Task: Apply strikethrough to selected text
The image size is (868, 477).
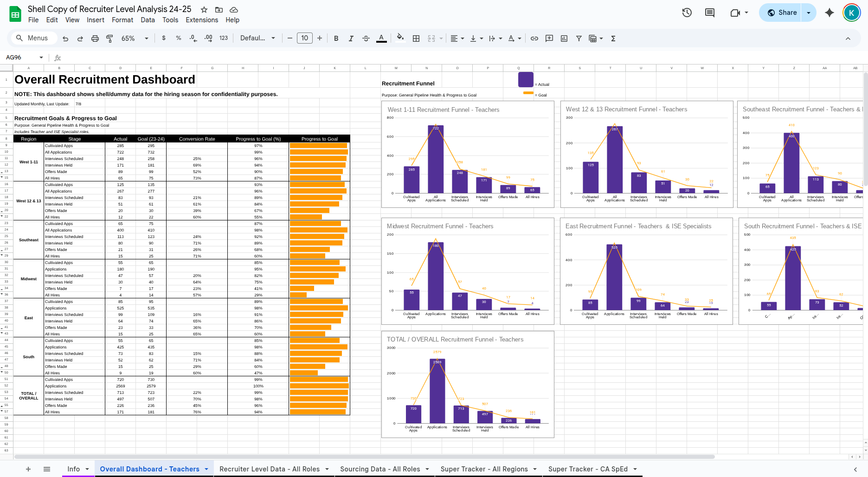Action: (366, 38)
